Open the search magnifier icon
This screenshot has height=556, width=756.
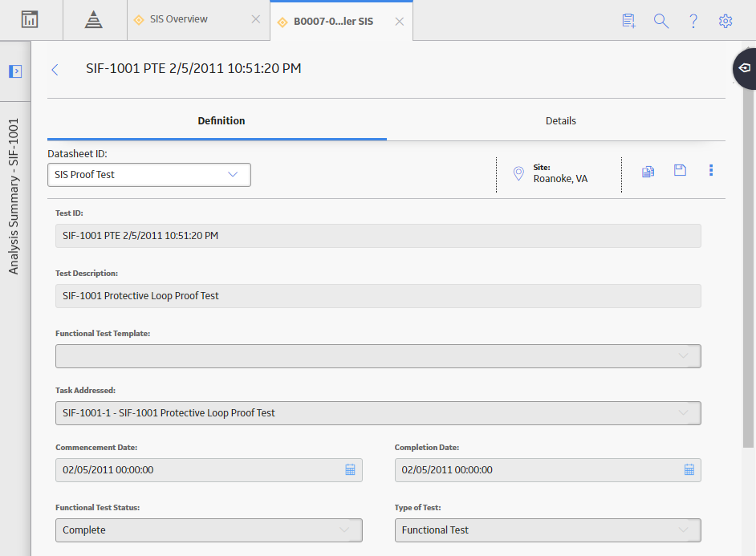661,21
